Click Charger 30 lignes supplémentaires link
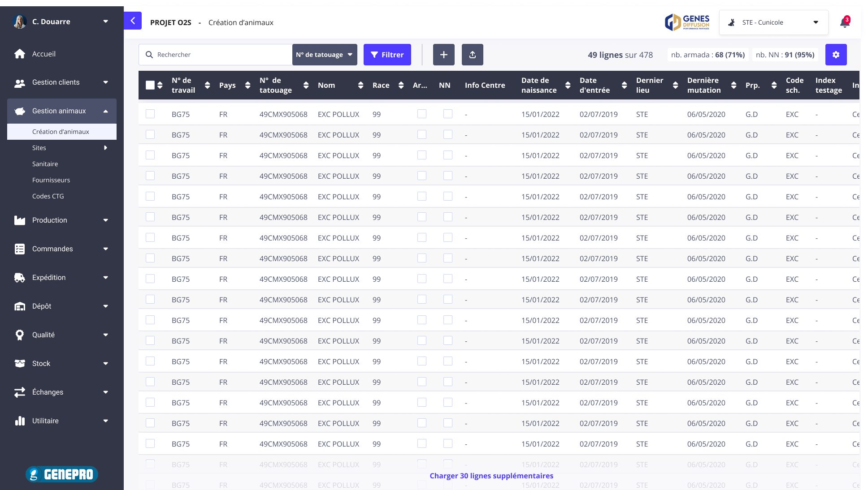Image resolution: width=868 pixels, height=490 pixels. click(491, 476)
